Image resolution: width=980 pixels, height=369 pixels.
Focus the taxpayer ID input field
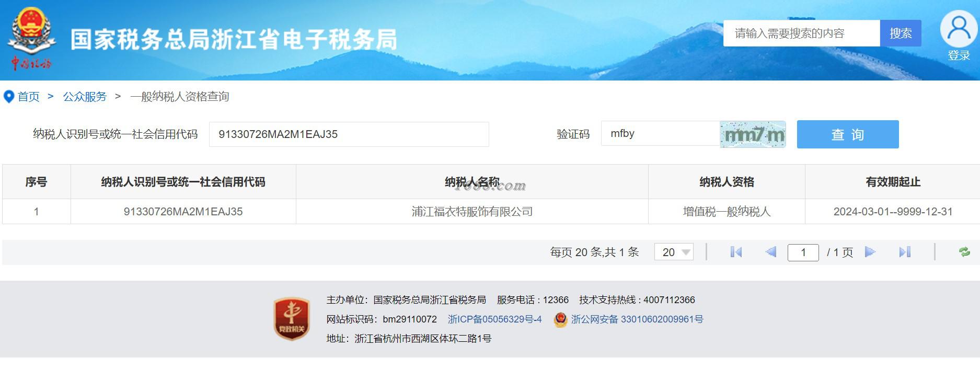(x=349, y=134)
